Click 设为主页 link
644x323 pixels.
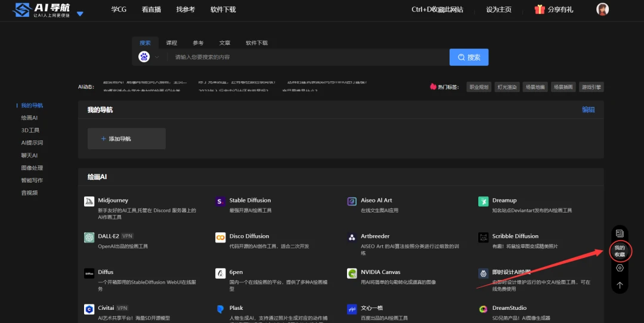tap(499, 10)
